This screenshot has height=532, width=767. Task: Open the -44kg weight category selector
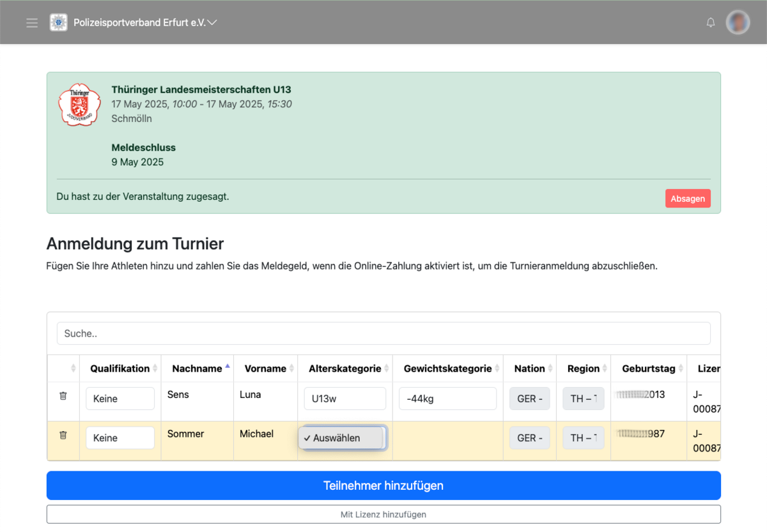[x=447, y=399]
